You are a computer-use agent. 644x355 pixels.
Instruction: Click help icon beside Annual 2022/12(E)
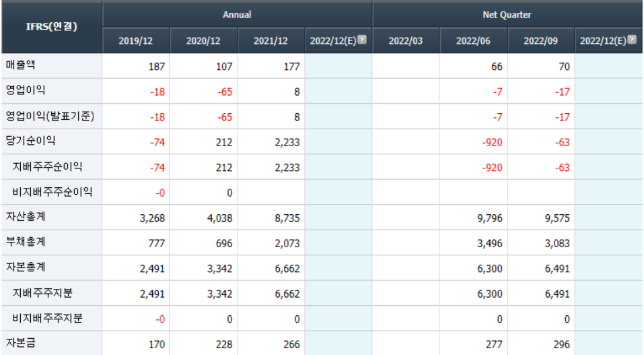362,40
